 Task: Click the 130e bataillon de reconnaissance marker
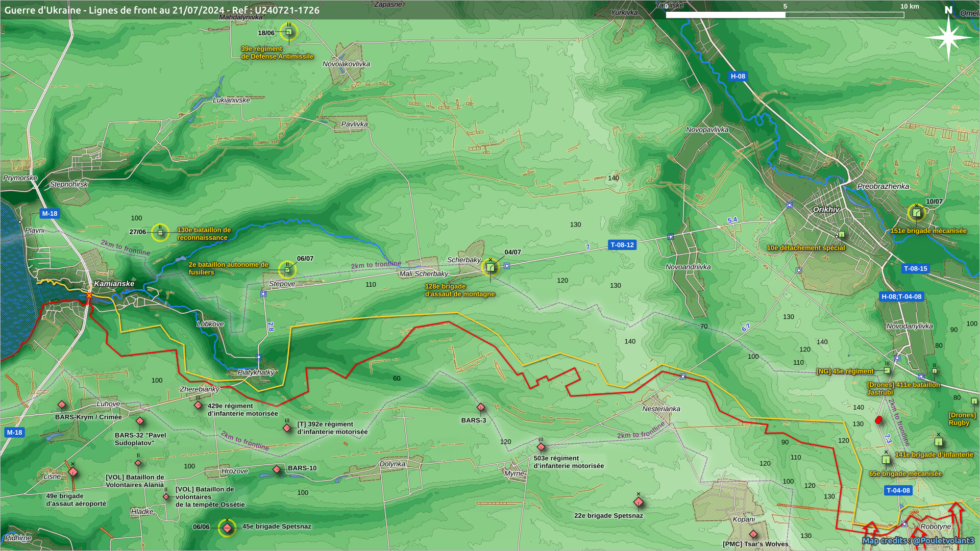point(160,233)
